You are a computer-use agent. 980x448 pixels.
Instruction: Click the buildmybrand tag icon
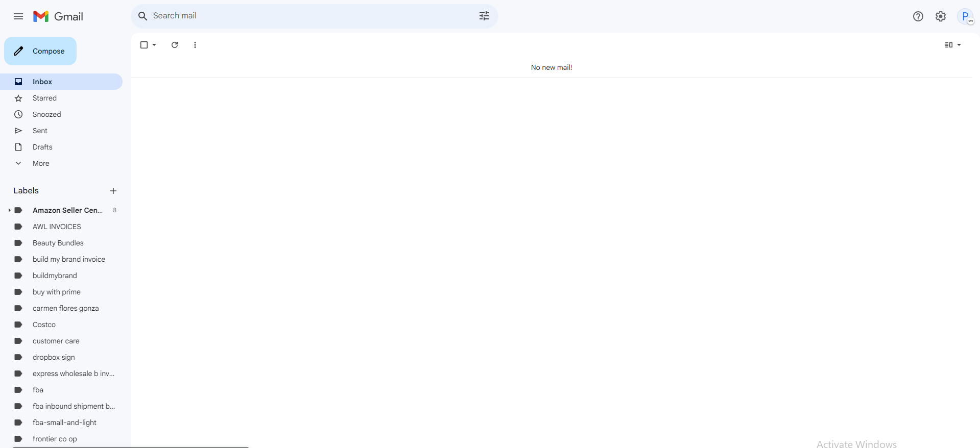coord(18,276)
